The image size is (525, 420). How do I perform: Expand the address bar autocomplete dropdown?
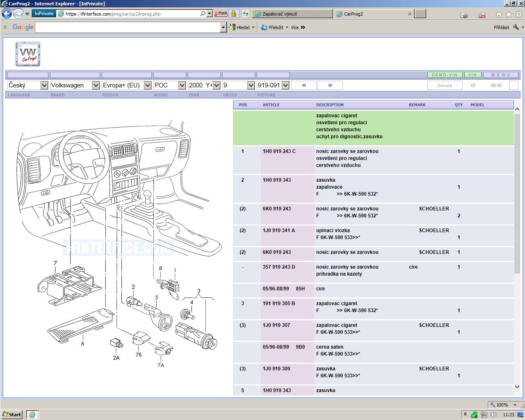click(x=210, y=14)
